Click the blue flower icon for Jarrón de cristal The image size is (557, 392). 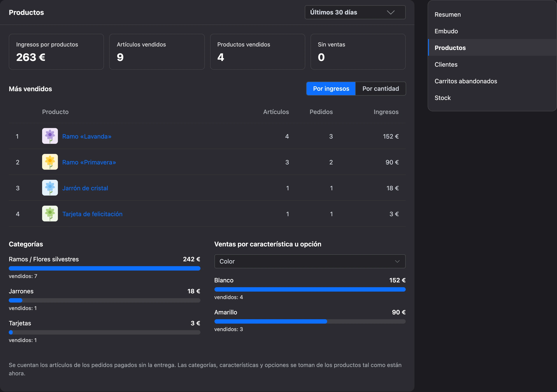point(50,188)
